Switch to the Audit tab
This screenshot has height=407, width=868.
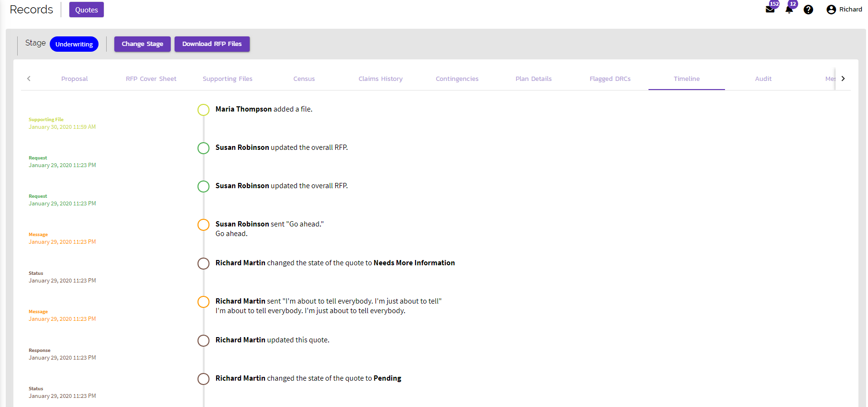click(763, 79)
